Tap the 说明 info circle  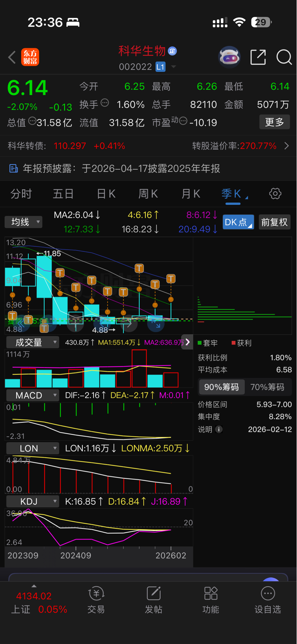point(219,429)
